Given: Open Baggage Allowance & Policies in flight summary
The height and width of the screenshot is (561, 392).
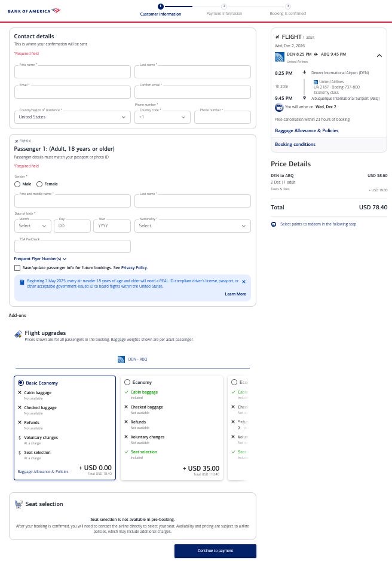Looking at the screenshot, I should (307, 130).
